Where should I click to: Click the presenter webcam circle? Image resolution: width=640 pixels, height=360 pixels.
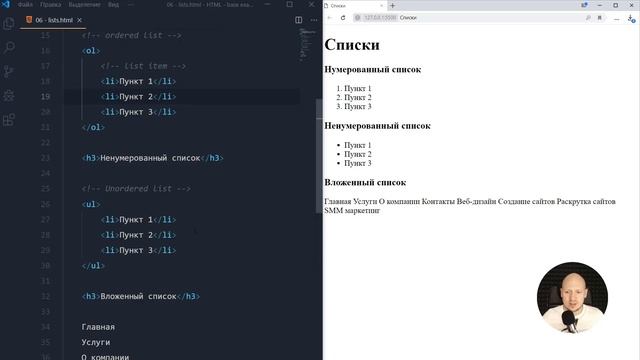pyautogui.click(x=572, y=298)
